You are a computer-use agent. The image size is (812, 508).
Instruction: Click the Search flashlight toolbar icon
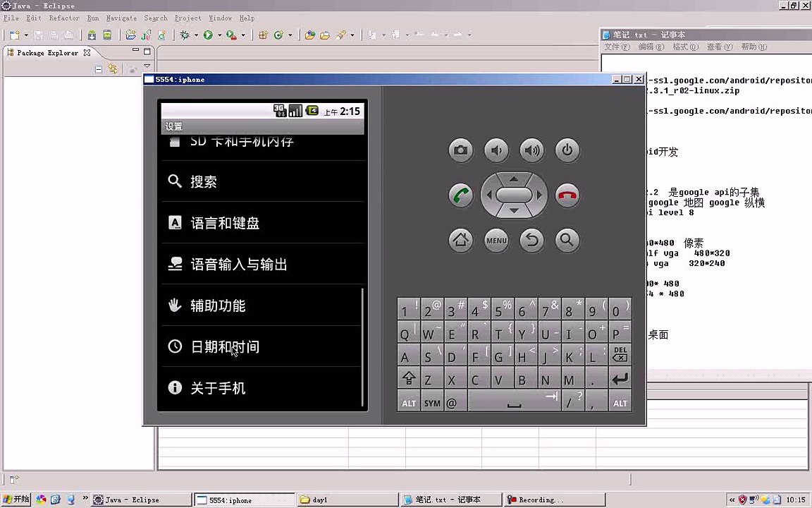(x=340, y=35)
